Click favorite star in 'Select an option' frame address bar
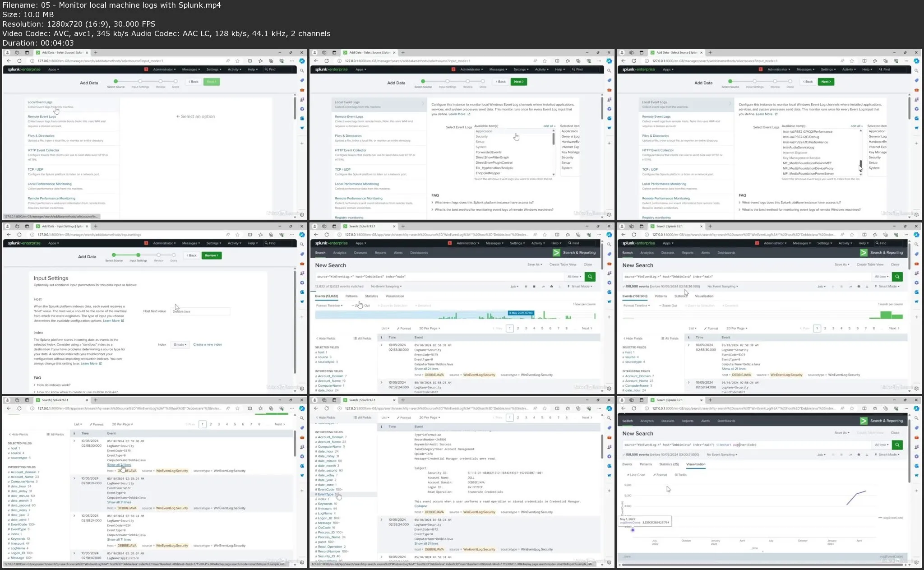Screen dimensions: 924x570 pos(237,61)
